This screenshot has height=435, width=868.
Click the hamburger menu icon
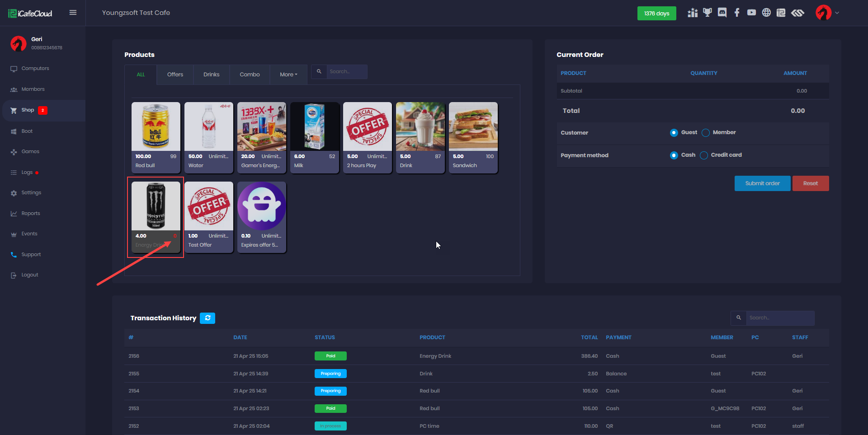click(73, 13)
